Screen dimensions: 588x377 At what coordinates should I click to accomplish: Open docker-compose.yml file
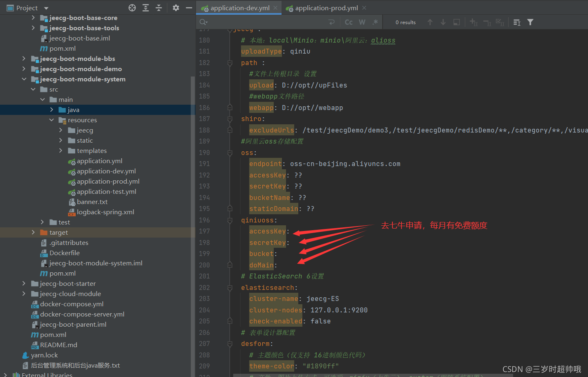[72, 304]
